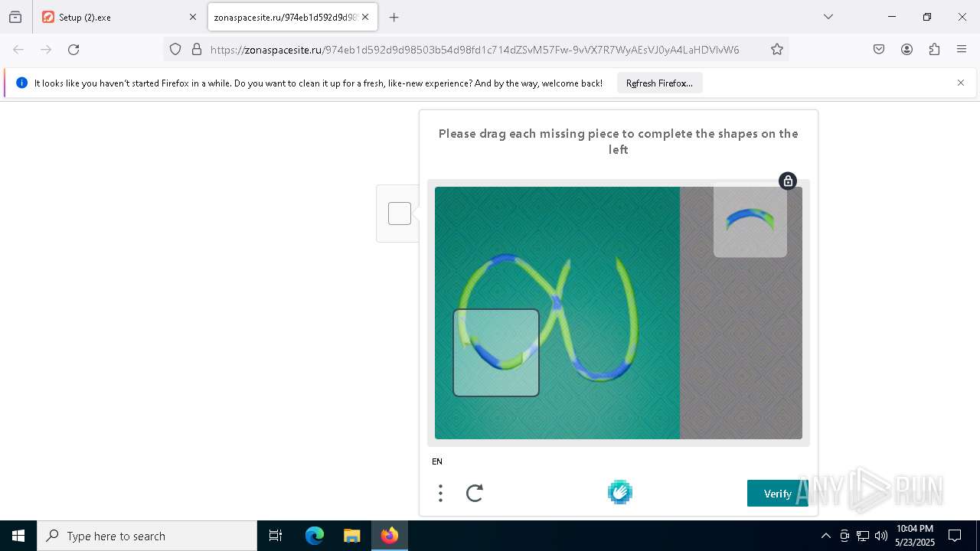
Task: Expand the list all tabs chevron
Action: point(828,17)
